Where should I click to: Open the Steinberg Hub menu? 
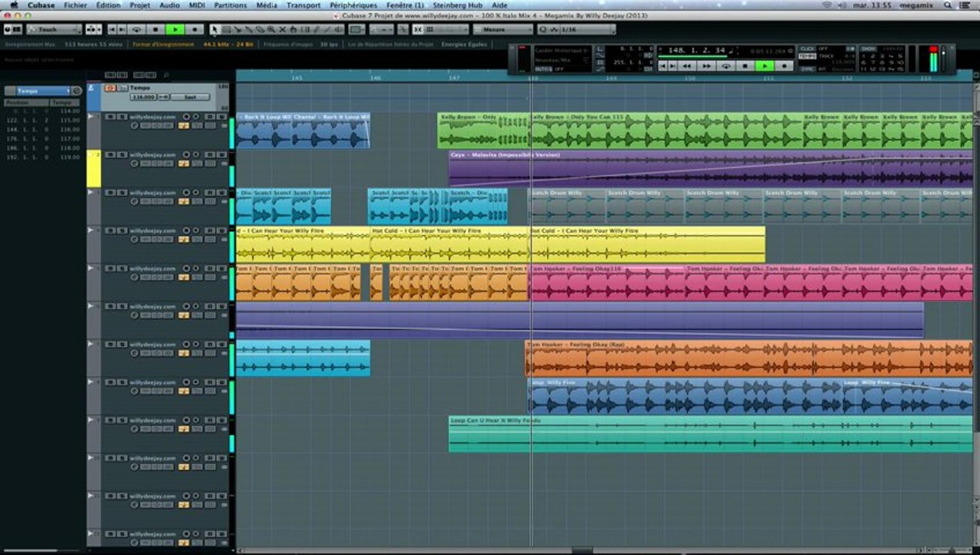(458, 5)
